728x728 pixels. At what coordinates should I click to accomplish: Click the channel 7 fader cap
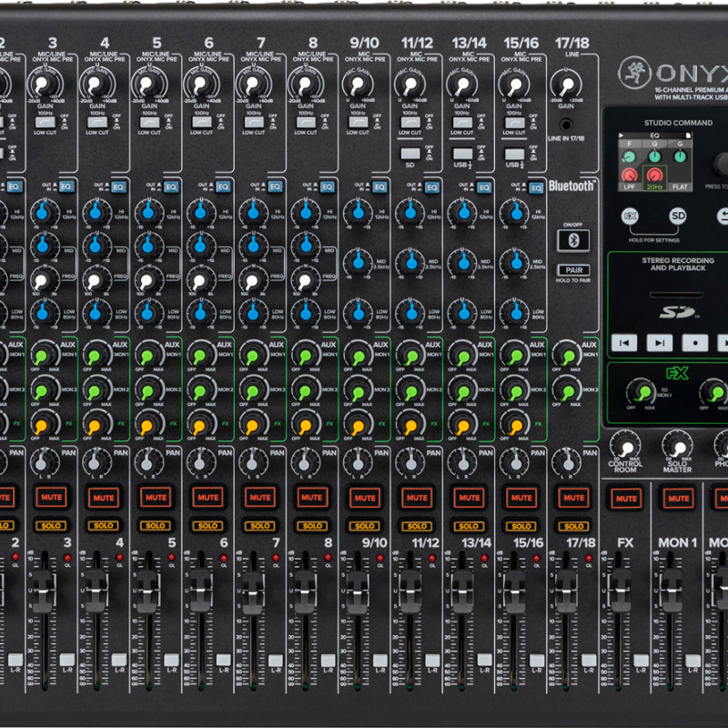(x=254, y=593)
